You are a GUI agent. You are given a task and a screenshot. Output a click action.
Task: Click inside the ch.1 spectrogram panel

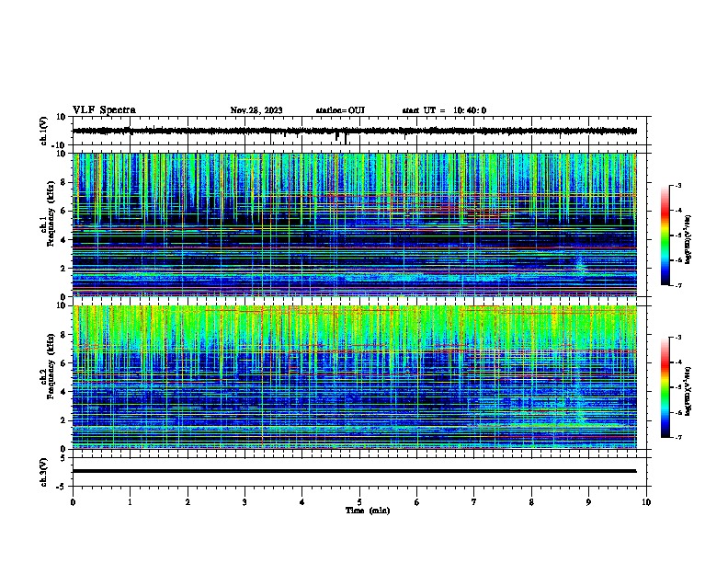[355, 224]
